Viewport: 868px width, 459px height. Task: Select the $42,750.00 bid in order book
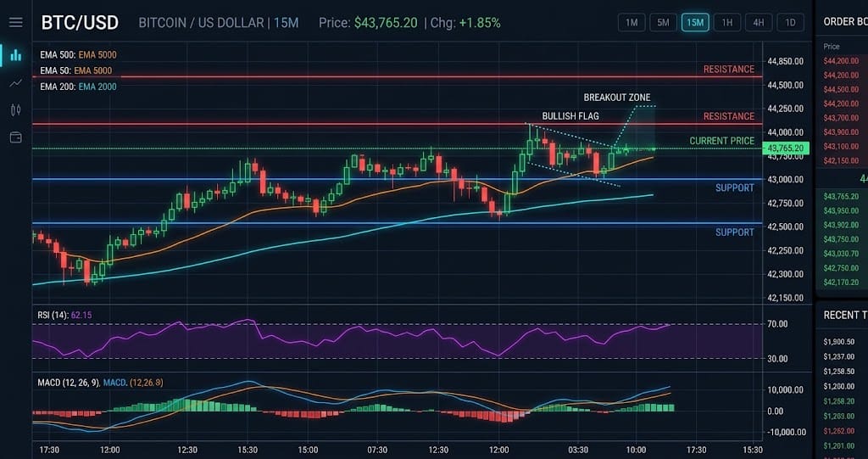[842, 268]
